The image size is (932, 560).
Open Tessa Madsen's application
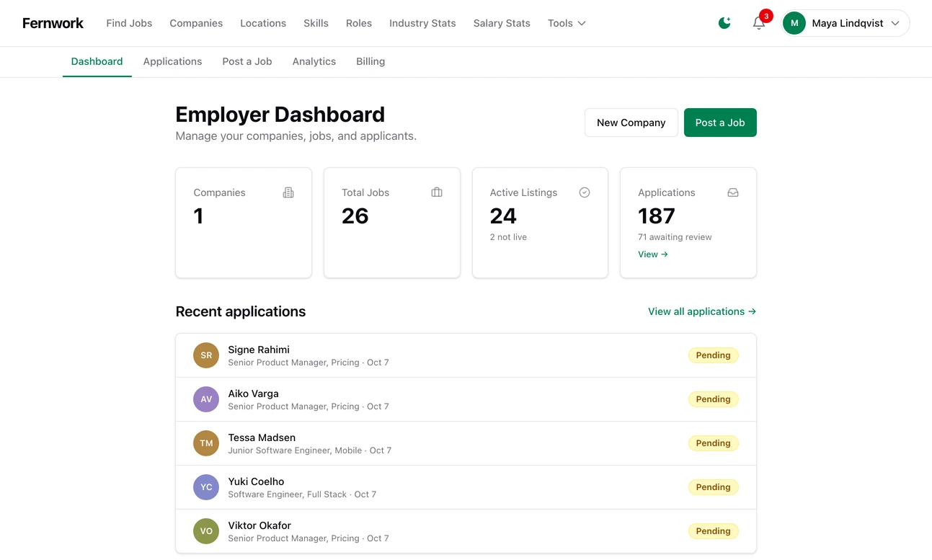point(466,443)
